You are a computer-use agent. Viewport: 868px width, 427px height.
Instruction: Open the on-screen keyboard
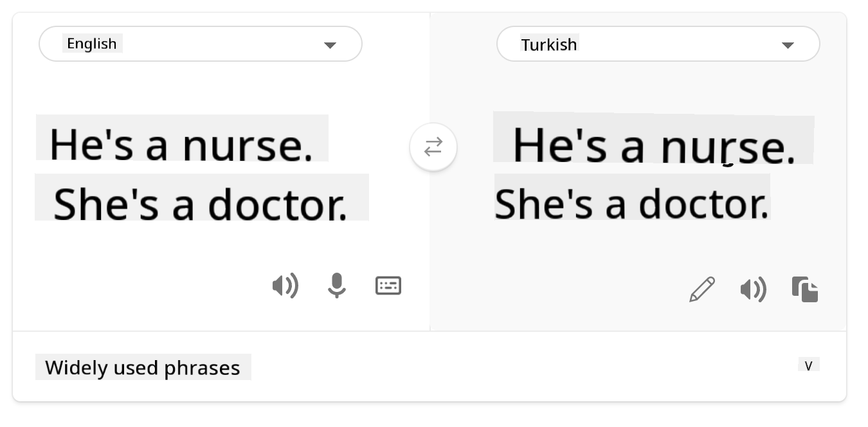click(388, 286)
